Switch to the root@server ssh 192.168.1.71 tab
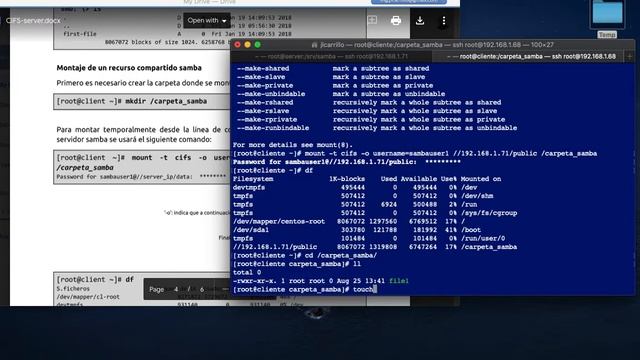The height and width of the screenshot is (360, 640). point(331,57)
